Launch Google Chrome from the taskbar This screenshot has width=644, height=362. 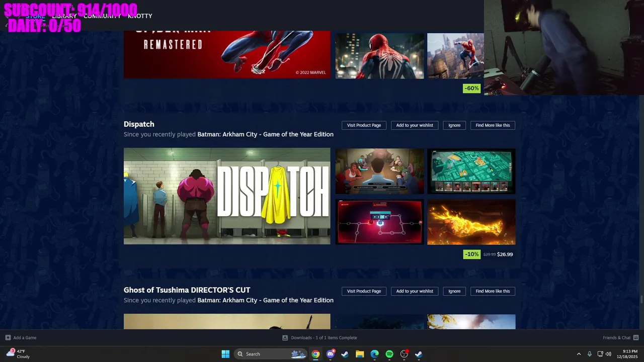315,354
